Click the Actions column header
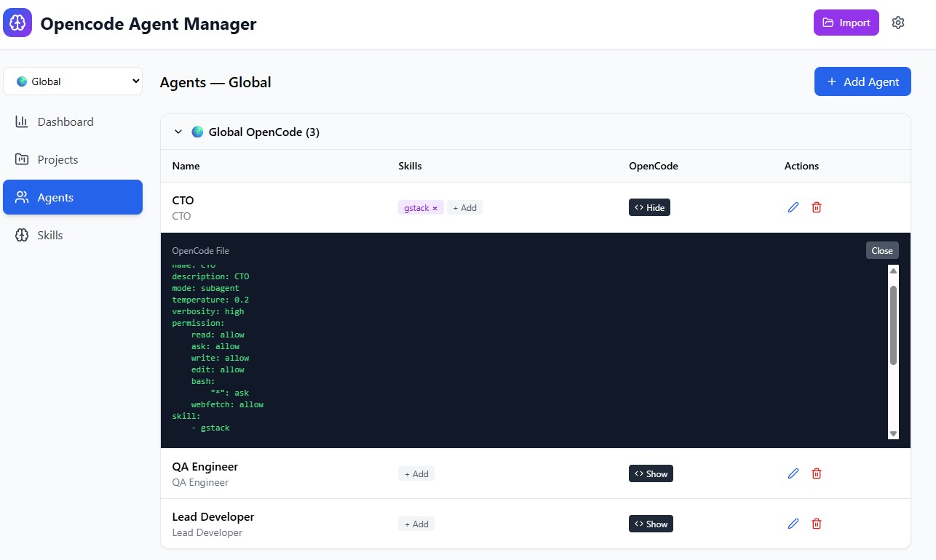 [x=801, y=166]
